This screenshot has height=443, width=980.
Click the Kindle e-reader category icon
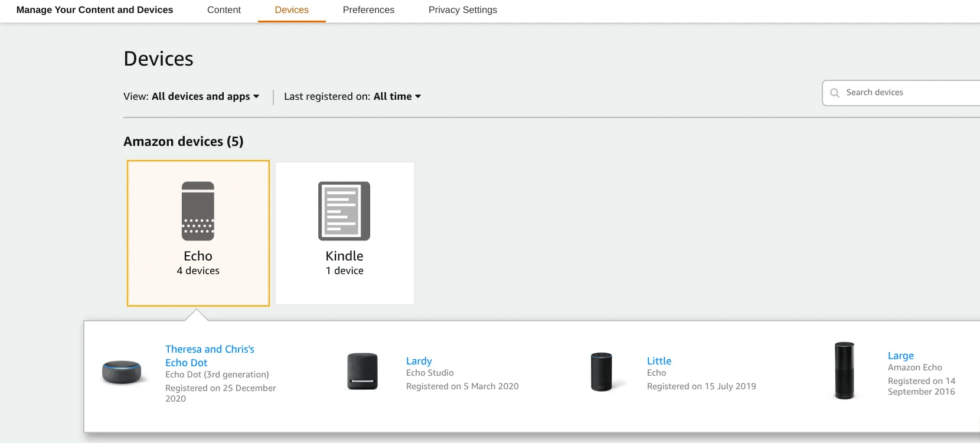(x=344, y=211)
